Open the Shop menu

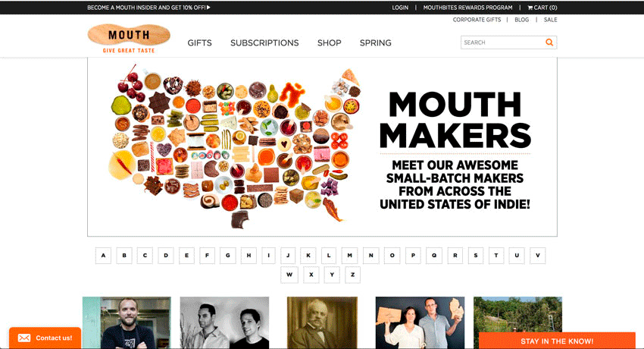[329, 42]
